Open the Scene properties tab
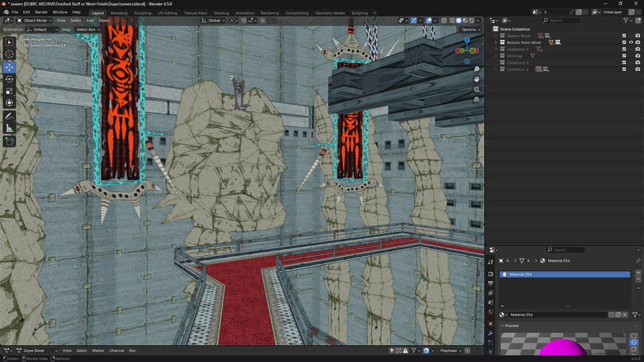 click(491, 302)
